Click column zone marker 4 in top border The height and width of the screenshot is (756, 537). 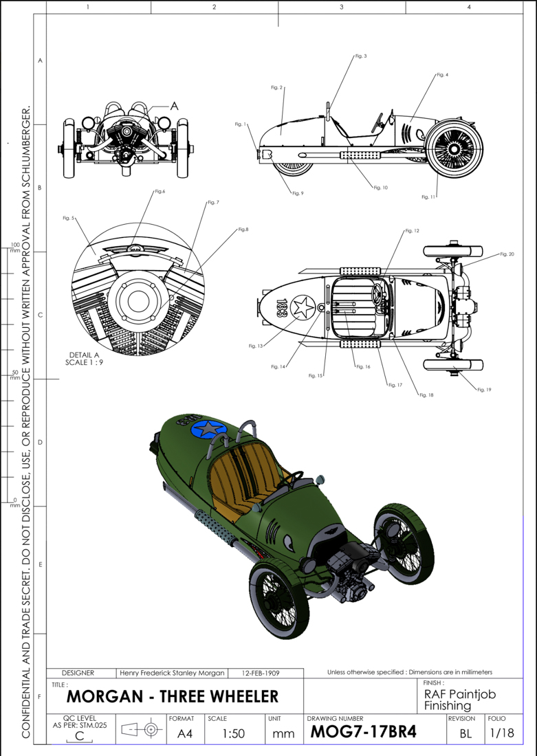[x=469, y=8]
